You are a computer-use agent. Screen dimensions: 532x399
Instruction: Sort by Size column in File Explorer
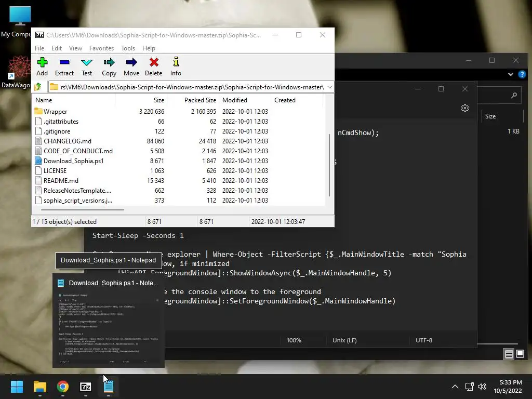coord(490,116)
